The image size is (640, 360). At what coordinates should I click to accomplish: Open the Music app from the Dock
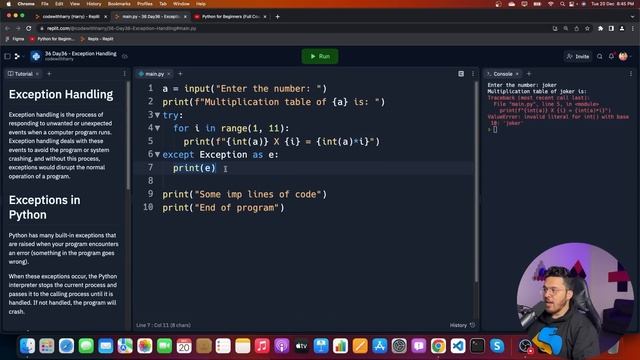262,346
